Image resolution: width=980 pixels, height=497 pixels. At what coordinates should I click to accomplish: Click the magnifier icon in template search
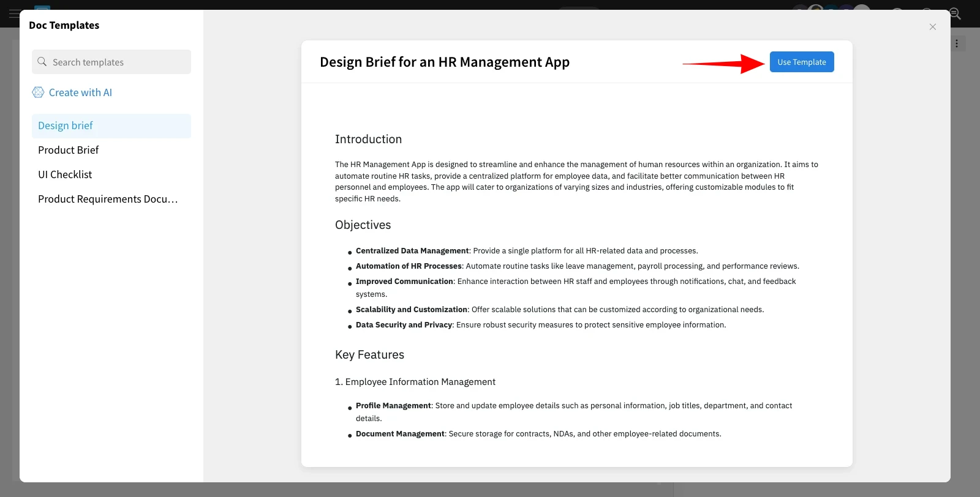[x=42, y=62]
